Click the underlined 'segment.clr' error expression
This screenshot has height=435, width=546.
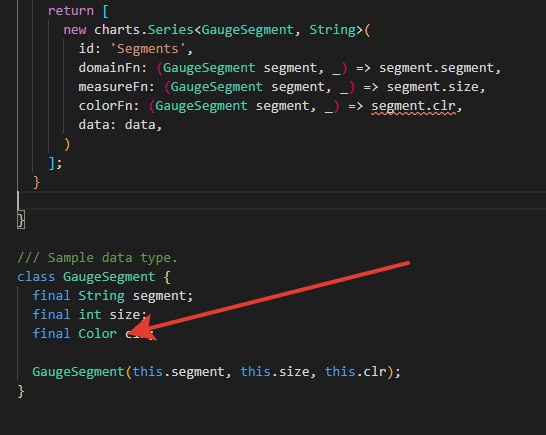[x=413, y=106]
